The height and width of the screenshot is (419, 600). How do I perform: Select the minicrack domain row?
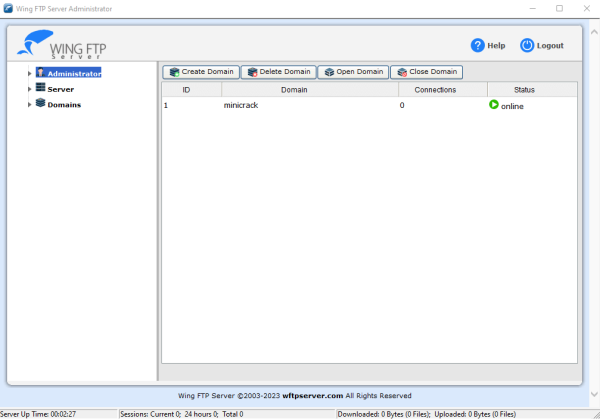pos(369,105)
